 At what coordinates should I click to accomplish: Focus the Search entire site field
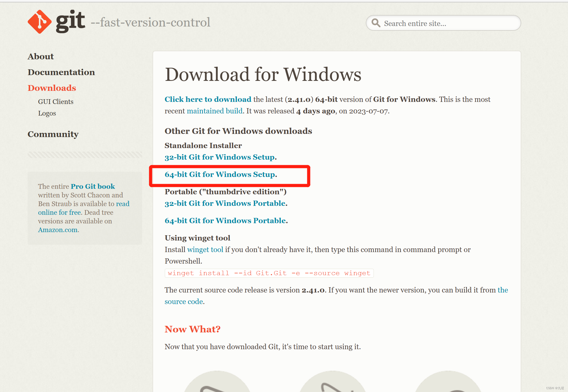pos(443,23)
